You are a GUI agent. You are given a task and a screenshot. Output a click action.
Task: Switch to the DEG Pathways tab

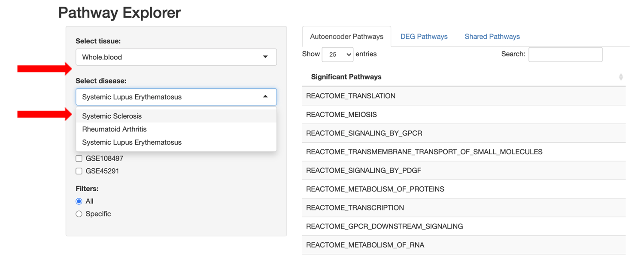(x=424, y=37)
